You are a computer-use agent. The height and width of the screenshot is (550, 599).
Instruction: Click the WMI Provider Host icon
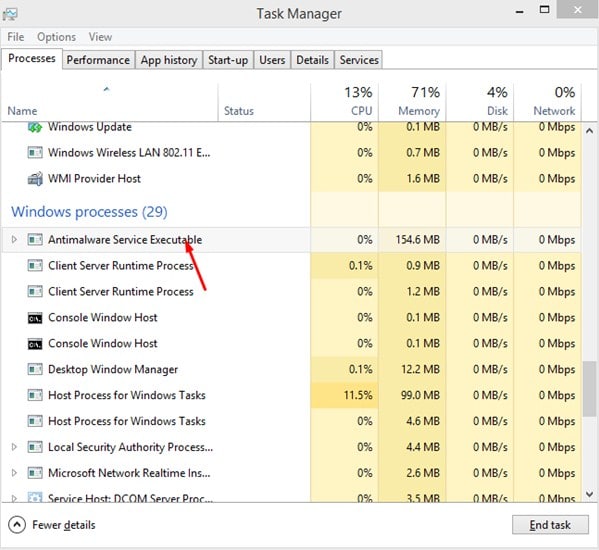(35, 178)
